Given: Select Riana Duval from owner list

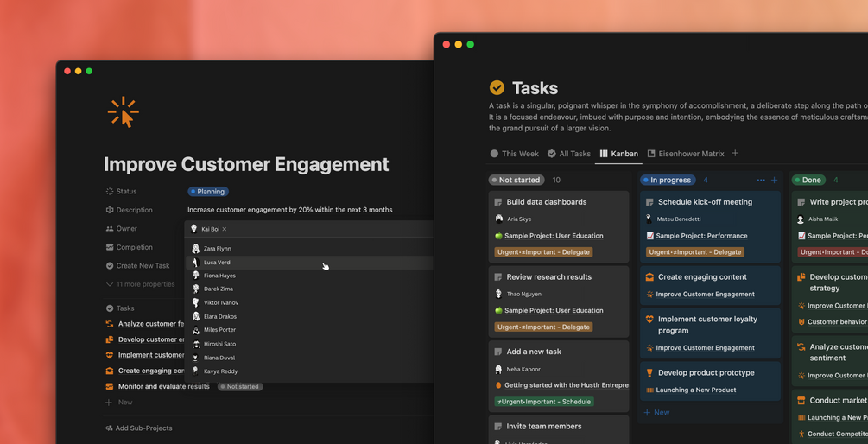Looking at the screenshot, I should pyautogui.click(x=309, y=358).
